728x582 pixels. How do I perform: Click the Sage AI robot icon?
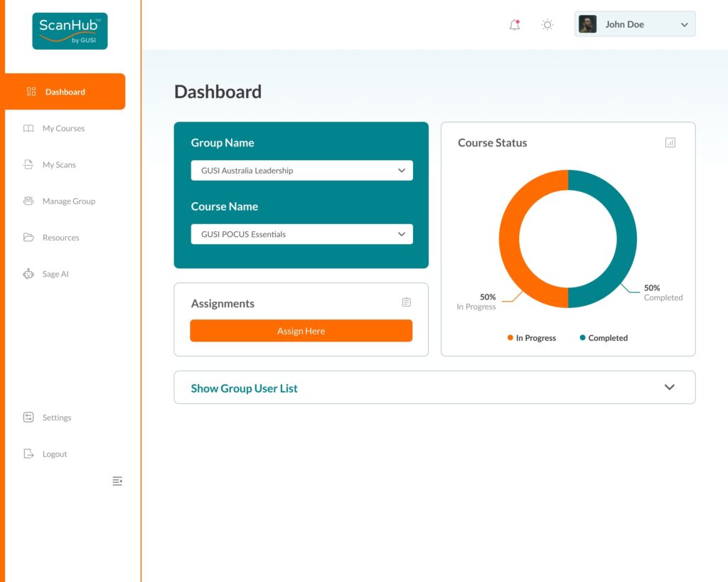click(28, 274)
